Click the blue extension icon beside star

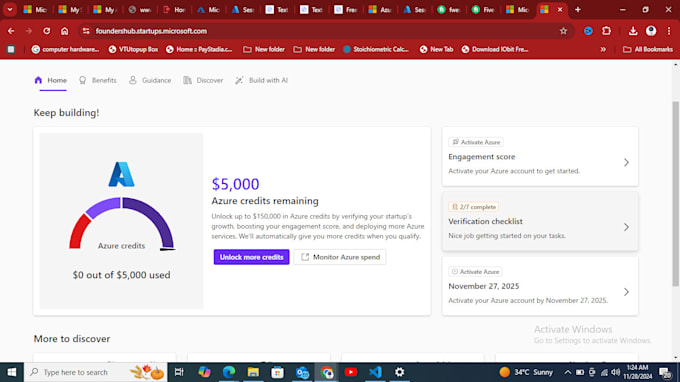coord(588,31)
